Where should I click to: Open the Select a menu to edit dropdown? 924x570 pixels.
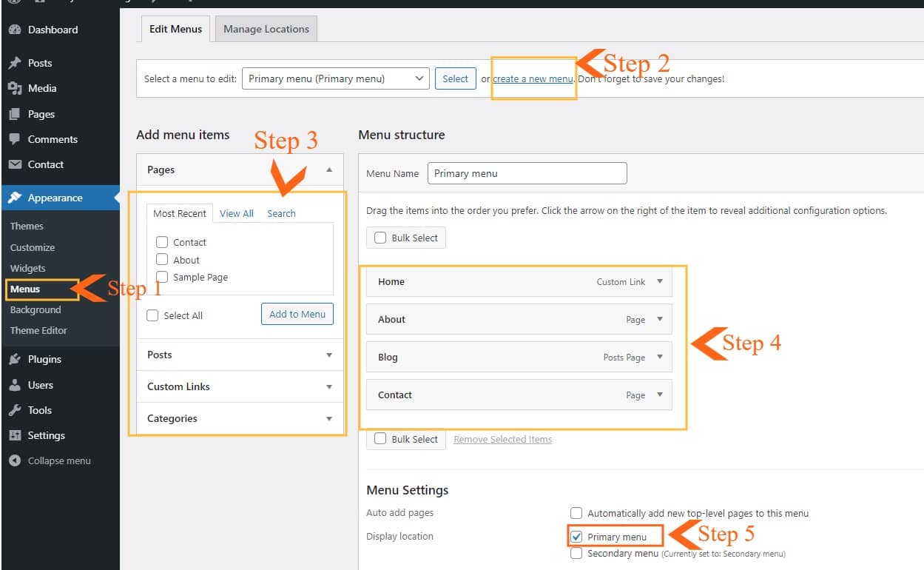pos(336,78)
